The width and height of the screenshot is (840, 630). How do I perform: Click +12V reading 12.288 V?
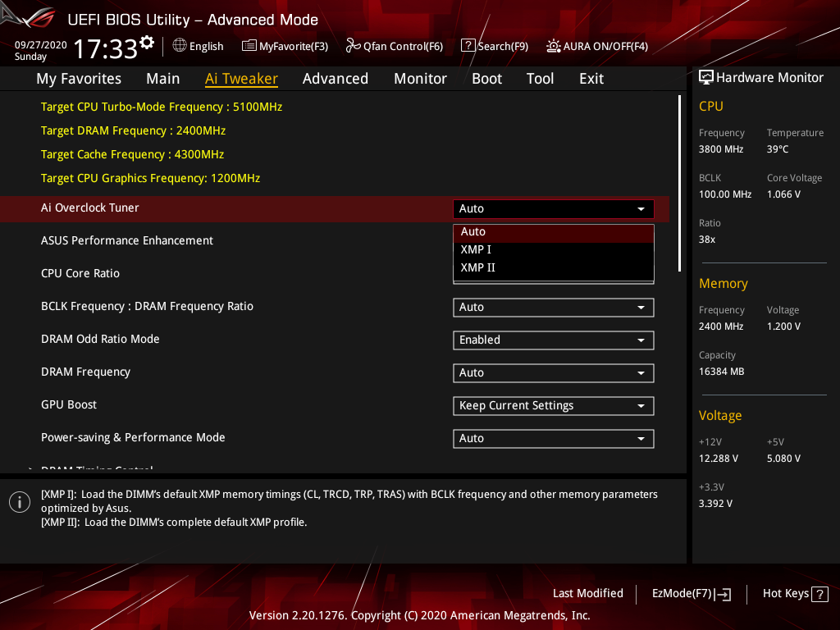coord(719,459)
